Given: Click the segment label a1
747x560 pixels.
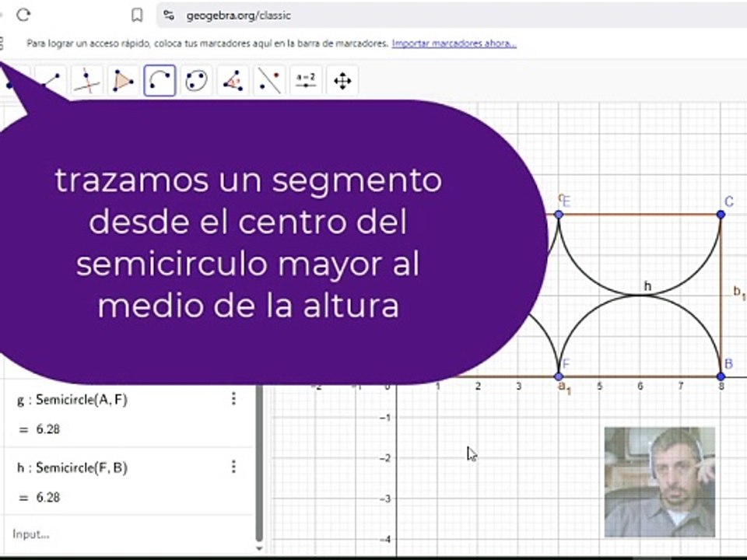Looking at the screenshot, I should pos(565,388).
